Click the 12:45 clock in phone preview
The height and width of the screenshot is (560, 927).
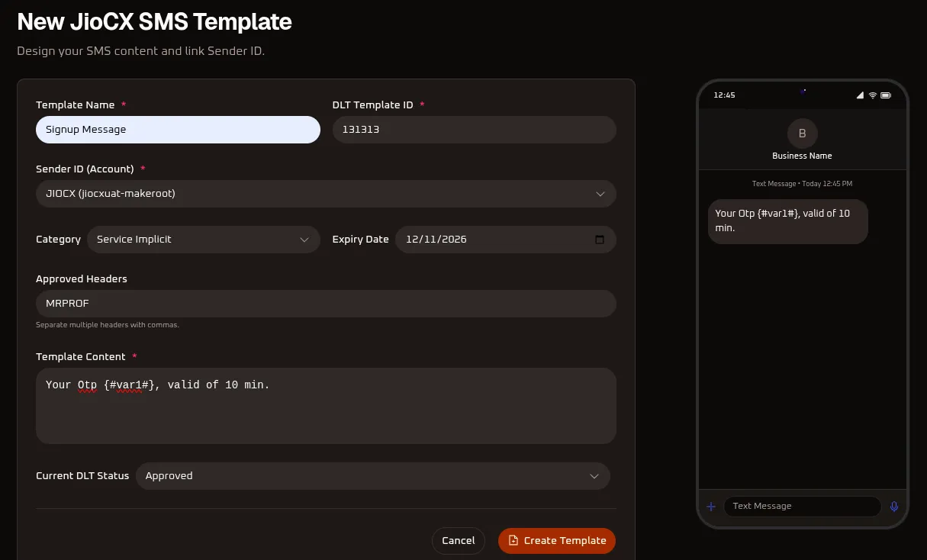[x=724, y=95]
